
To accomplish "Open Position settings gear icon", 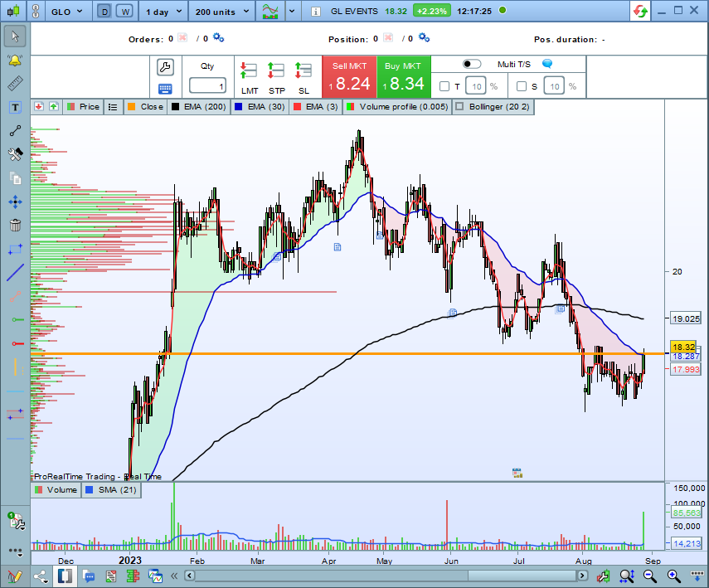I will pos(424,38).
